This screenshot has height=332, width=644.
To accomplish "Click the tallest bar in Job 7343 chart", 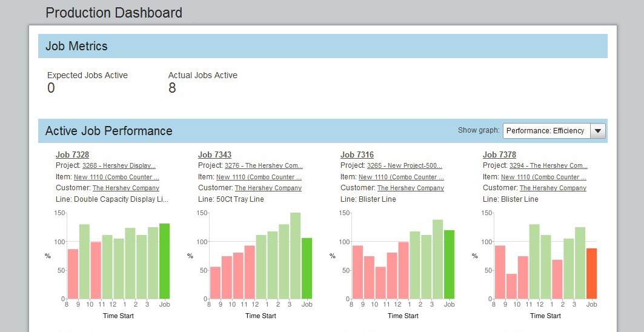I will [295, 256].
